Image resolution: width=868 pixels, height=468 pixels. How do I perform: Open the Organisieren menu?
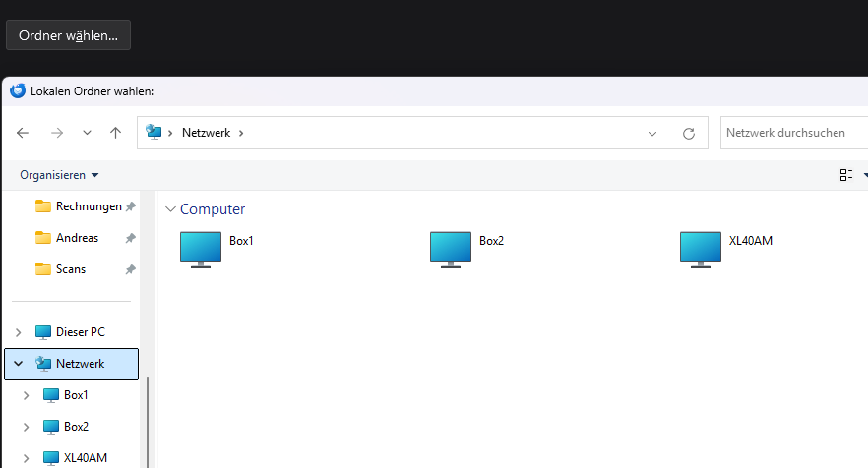(x=59, y=175)
